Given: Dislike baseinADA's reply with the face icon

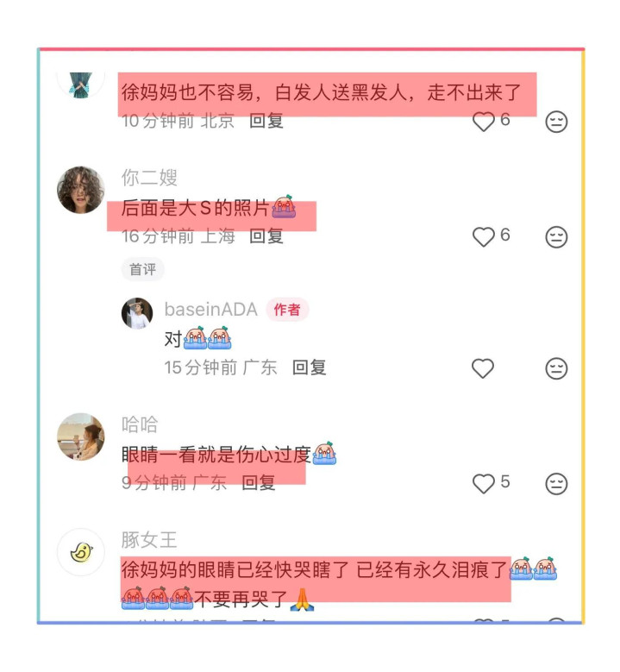Looking at the screenshot, I should pos(556,368).
